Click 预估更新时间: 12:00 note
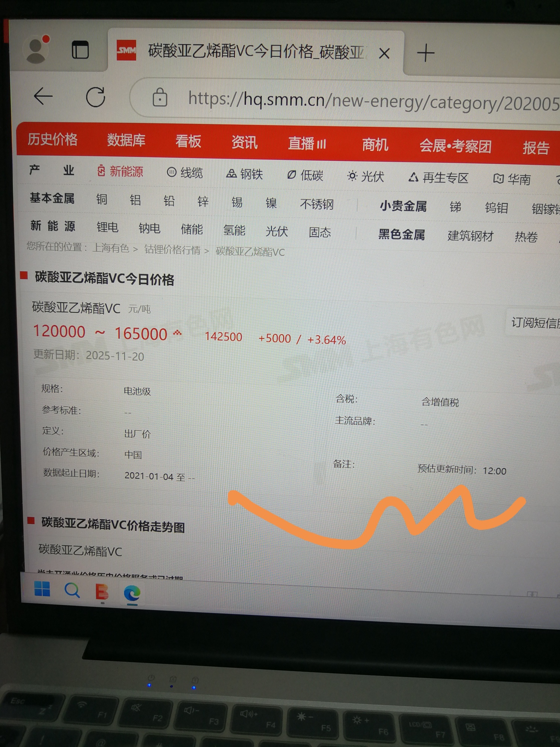This screenshot has height=747, width=560. [x=462, y=470]
